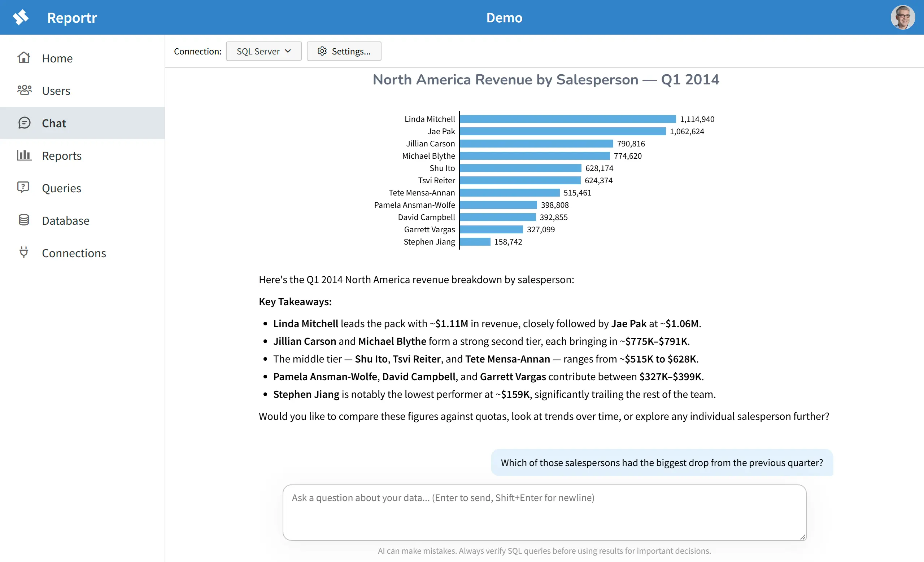Click the Linda Mitchell revenue bar

click(x=567, y=119)
